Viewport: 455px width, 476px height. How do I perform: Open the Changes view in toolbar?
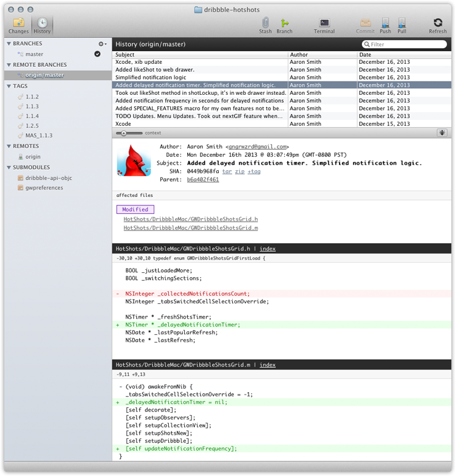[x=18, y=25]
